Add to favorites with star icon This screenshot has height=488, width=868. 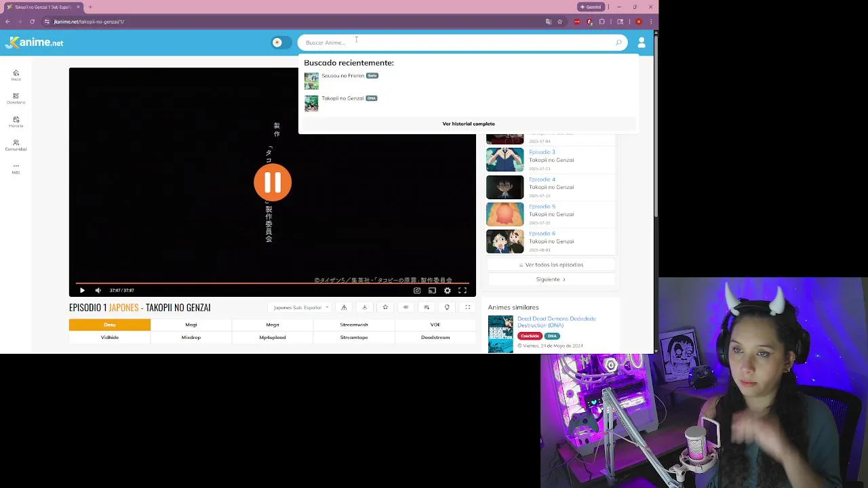[x=385, y=308]
